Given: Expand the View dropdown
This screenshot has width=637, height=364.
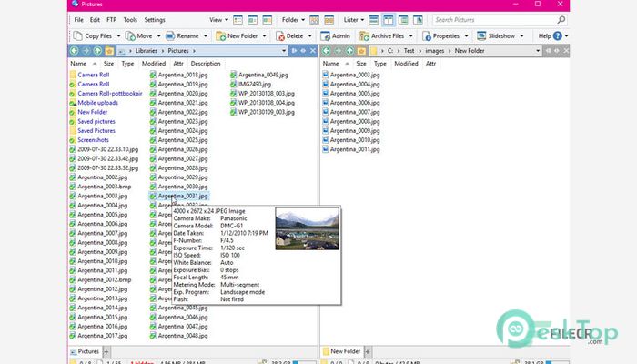Looking at the screenshot, I should click(218, 19).
